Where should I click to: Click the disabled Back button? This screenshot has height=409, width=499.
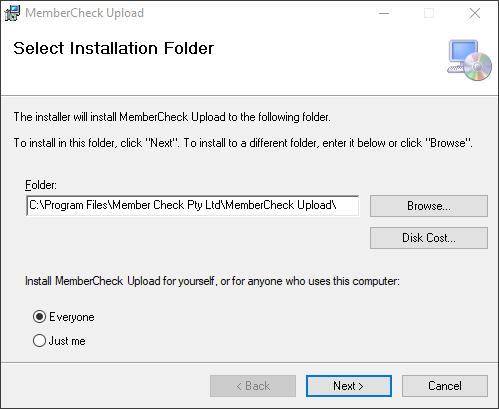pyautogui.click(x=253, y=386)
